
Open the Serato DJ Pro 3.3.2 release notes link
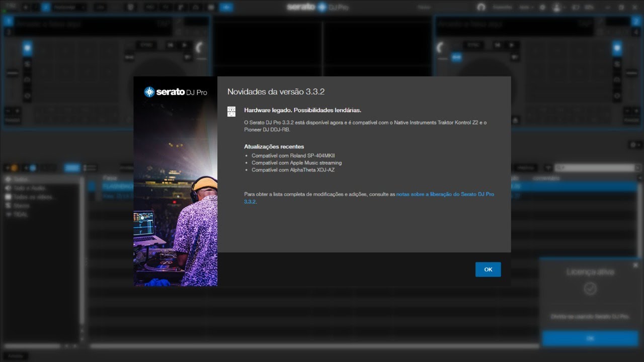445,194
